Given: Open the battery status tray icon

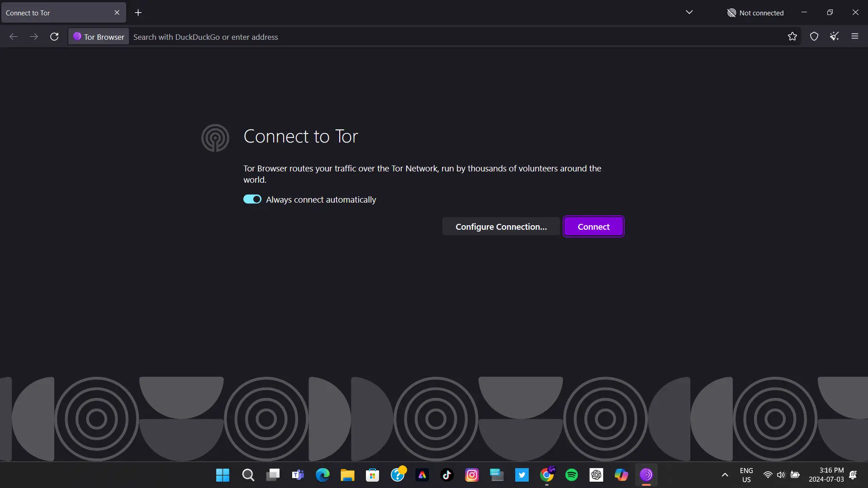Looking at the screenshot, I should tap(795, 475).
